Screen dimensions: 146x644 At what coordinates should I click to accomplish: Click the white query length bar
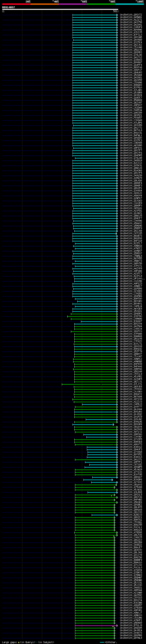[x=60, y=9]
